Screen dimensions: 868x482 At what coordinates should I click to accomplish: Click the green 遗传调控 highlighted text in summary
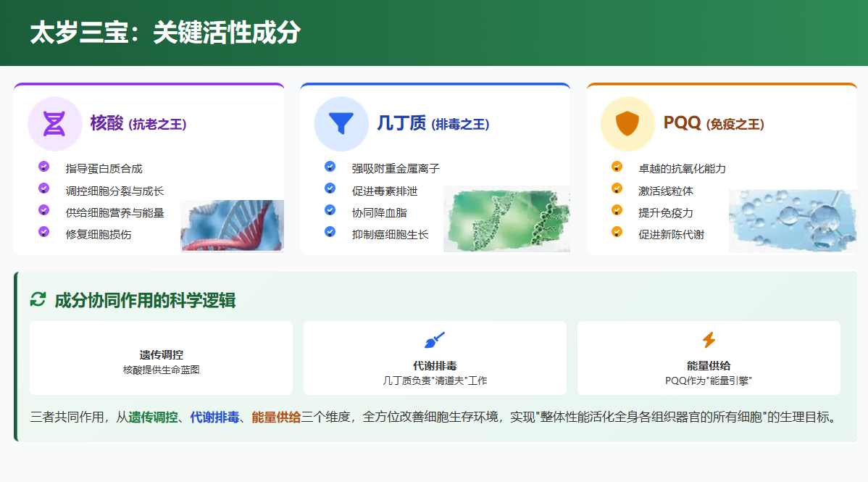click(154, 417)
